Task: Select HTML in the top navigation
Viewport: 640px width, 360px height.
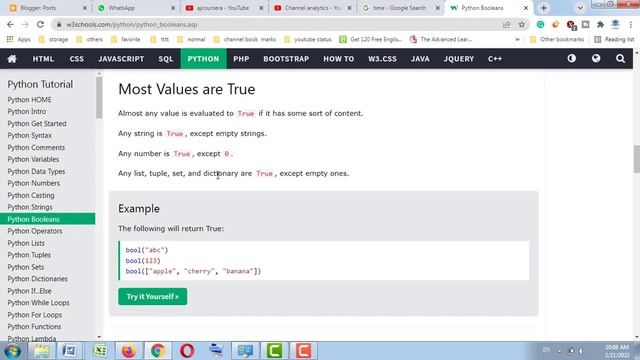Action: click(43, 59)
